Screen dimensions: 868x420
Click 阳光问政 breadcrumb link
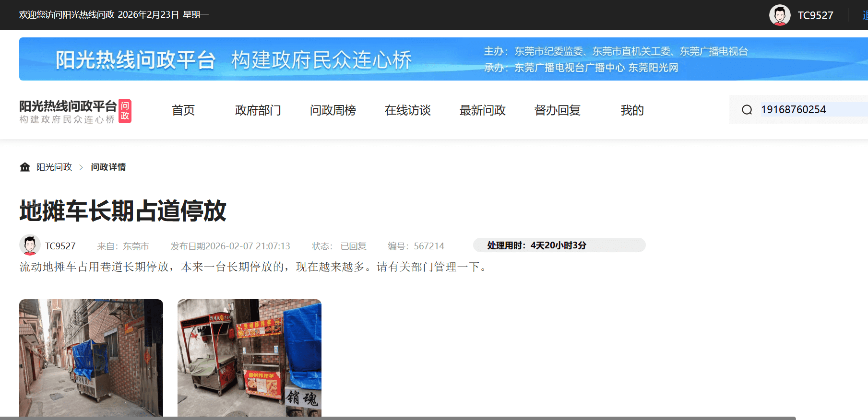54,167
